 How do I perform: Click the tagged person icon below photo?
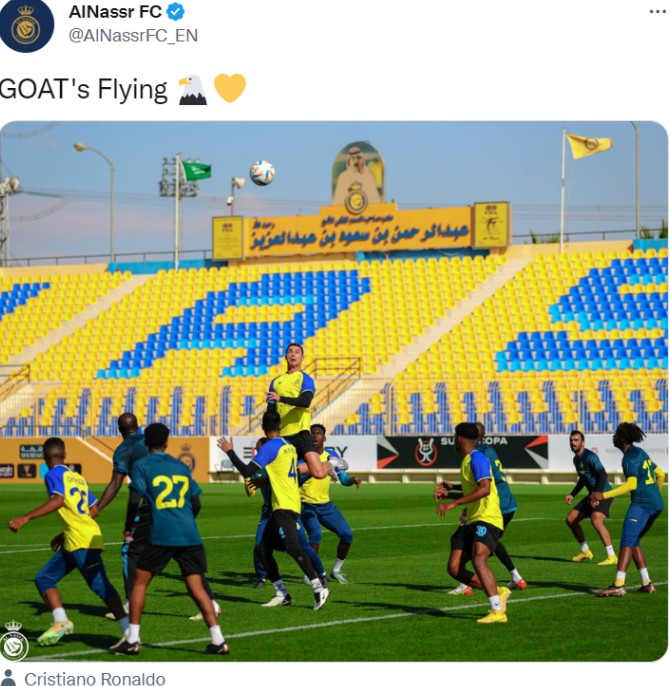coord(7,678)
